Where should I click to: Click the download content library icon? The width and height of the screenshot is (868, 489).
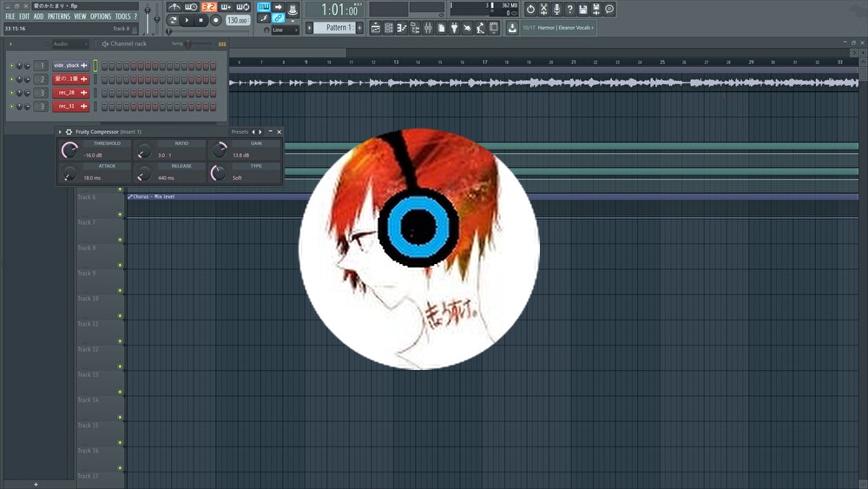click(512, 28)
